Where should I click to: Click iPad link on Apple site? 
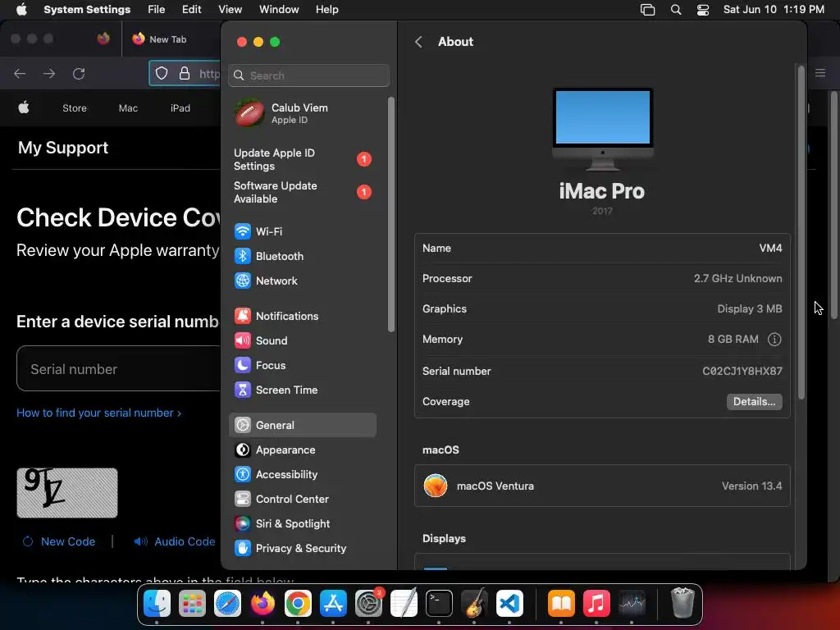(180, 108)
